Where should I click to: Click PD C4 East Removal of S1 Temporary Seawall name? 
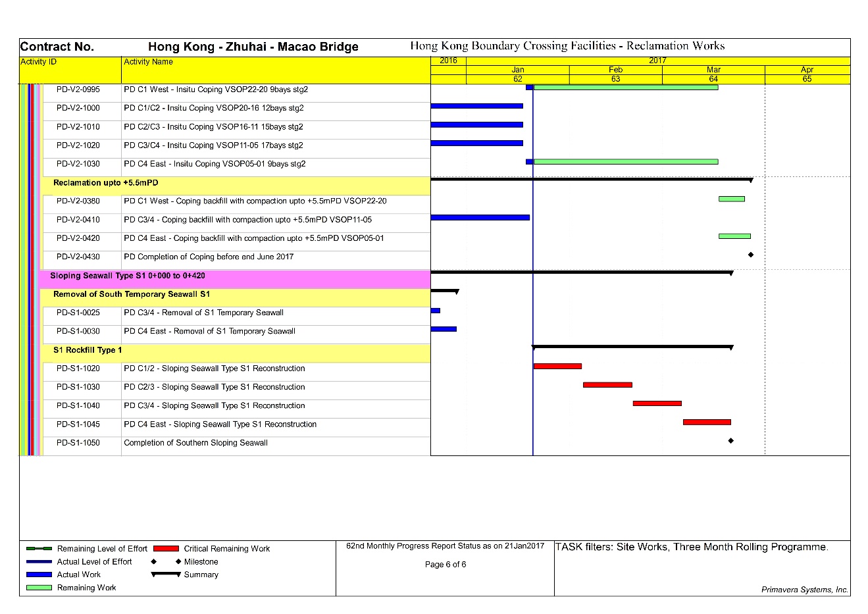click(209, 331)
